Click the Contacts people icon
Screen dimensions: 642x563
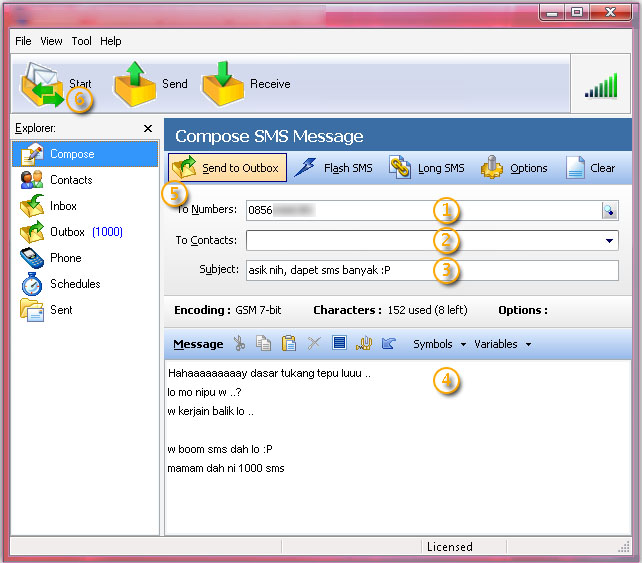[x=32, y=180]
